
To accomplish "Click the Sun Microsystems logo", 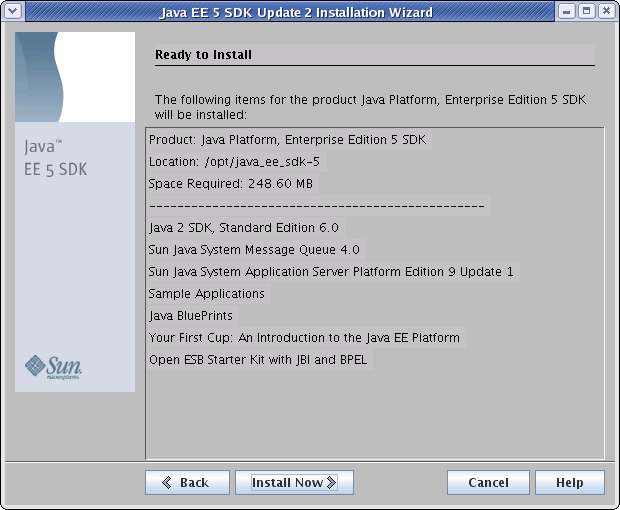I will tap(53, 367).
